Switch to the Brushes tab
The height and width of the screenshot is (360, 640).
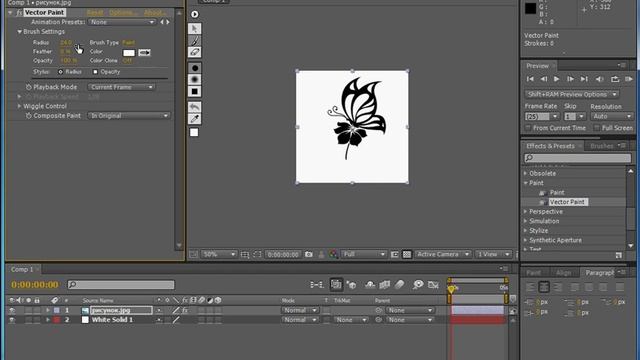(602, 146)
